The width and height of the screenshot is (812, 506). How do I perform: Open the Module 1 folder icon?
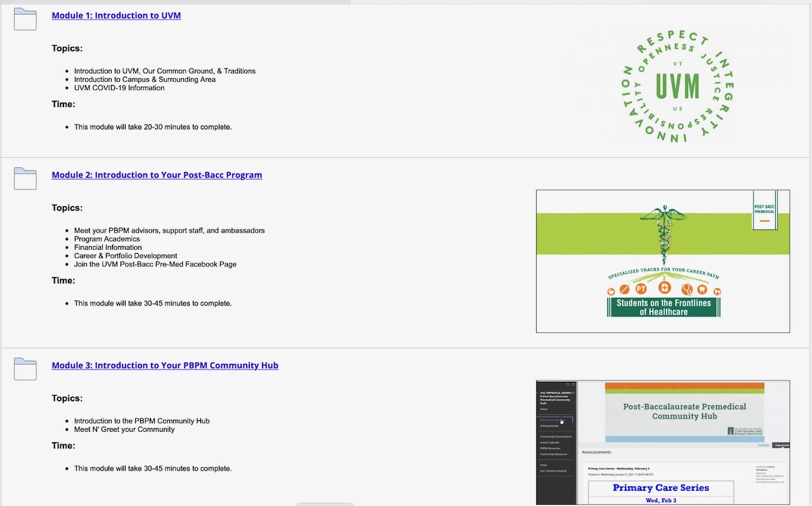[x=25, y=20]
